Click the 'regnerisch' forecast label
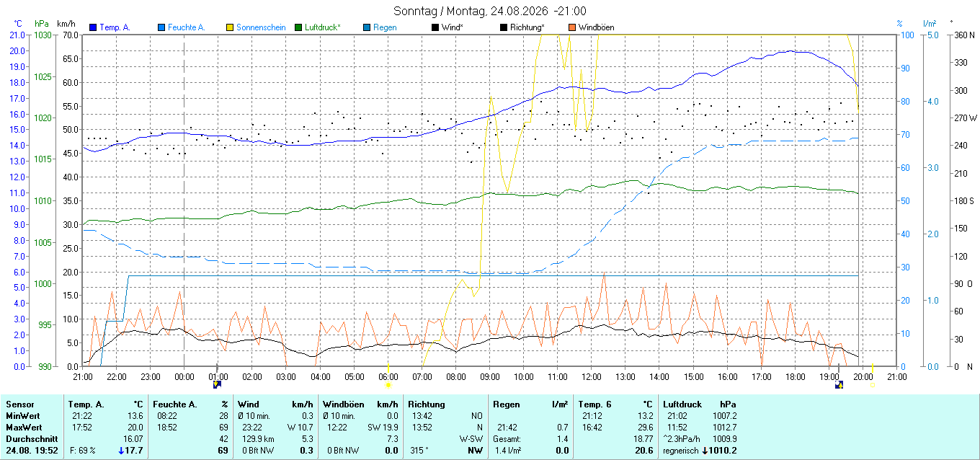 click(682, 451)
